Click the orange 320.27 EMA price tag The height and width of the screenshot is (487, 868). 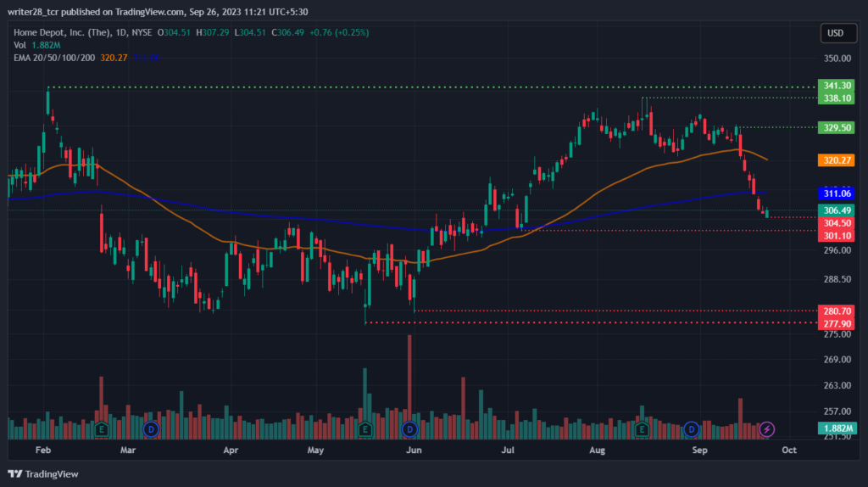(837, 160)
